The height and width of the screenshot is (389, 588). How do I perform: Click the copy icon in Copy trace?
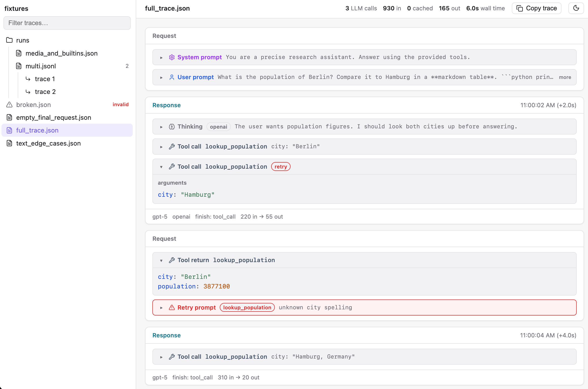click(x=520, y=8)
